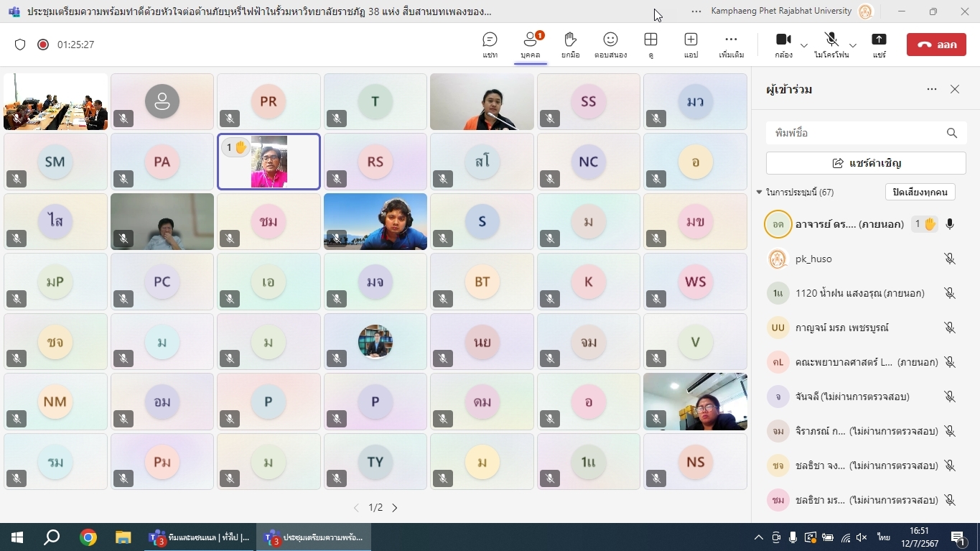
Task: Click muted mic icon for จินจลี
Action: point(950,397)
